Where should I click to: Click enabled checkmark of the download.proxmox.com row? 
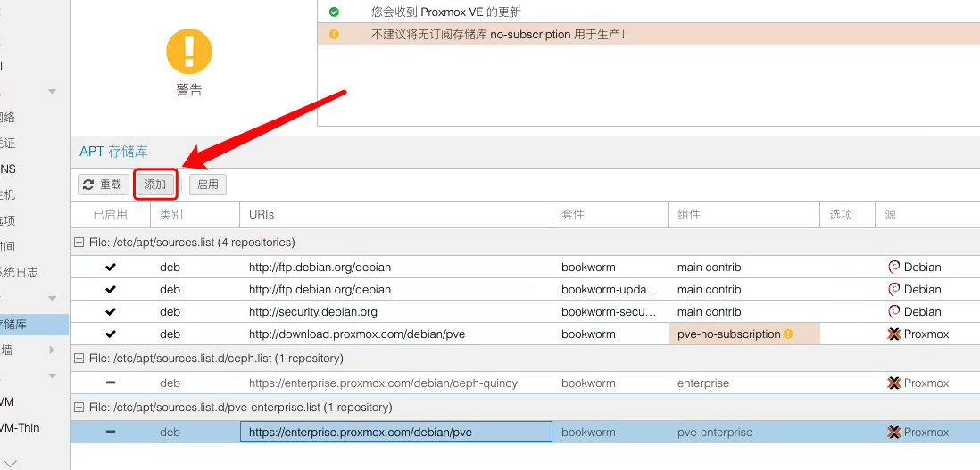pyautogui.click(x=111, y=334)
